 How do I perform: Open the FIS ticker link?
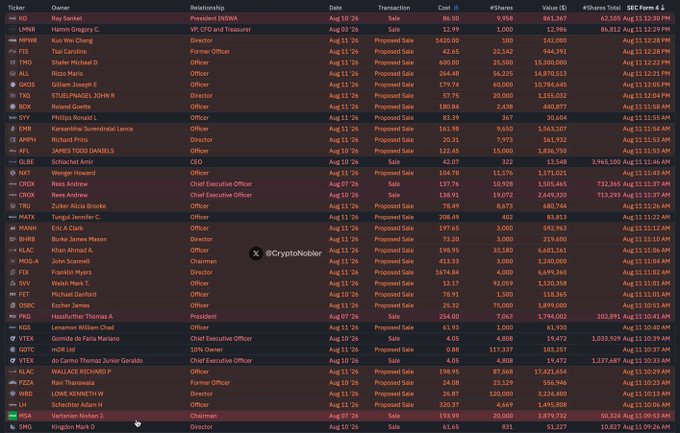point(23,52)
